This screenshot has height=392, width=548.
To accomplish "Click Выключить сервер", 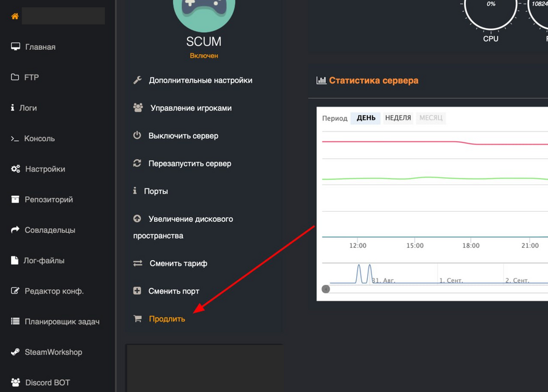I will [x=183, y=136].
